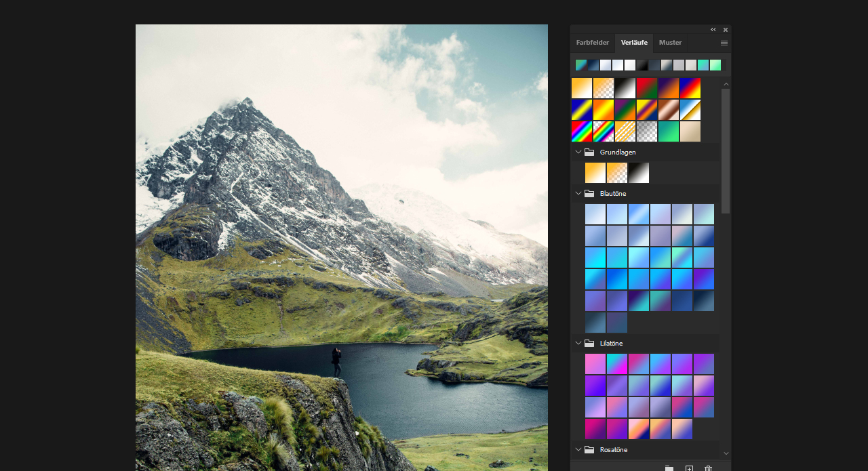The image size is (868, 471).
Task: Close the gradients panel with the X icon
Action: point(725,29)
